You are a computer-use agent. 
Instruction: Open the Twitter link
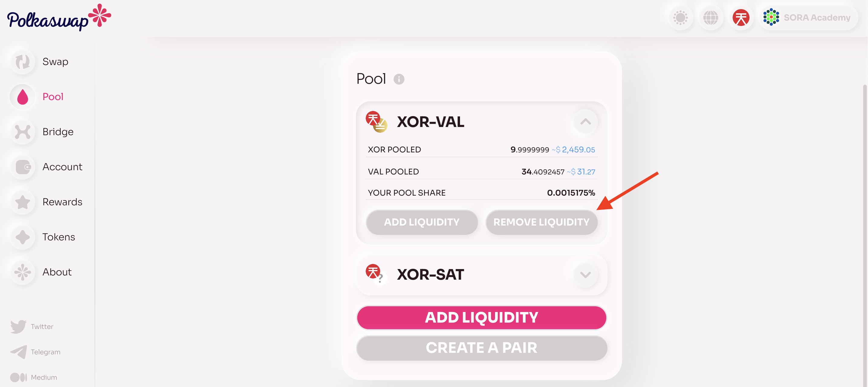32,326
